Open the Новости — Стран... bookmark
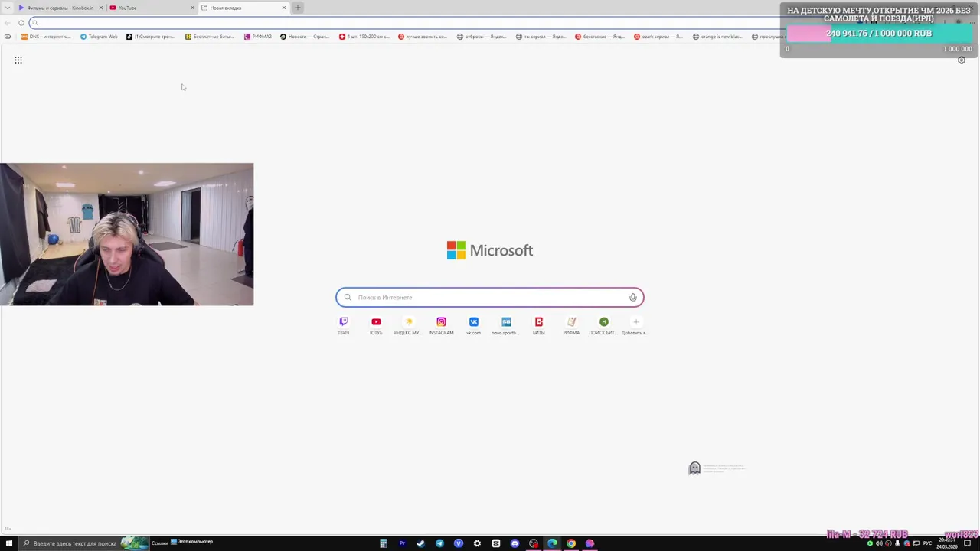Screen dimensions: 980x551 point(305,37)
